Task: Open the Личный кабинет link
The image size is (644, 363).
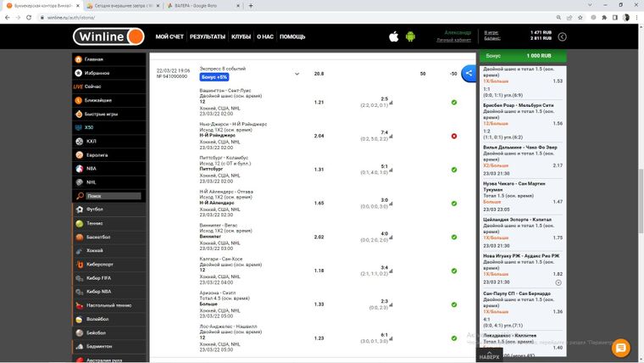Action: [x=454, y=40]
